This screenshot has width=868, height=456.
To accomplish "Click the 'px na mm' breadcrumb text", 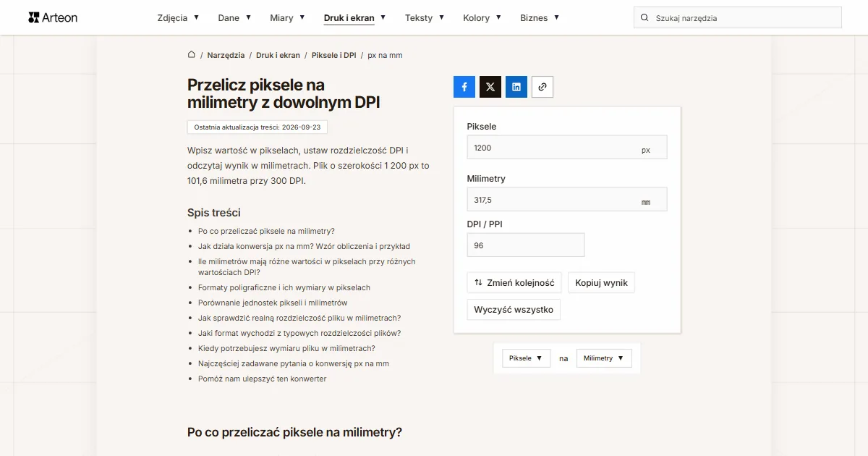I will click(385, 55).
